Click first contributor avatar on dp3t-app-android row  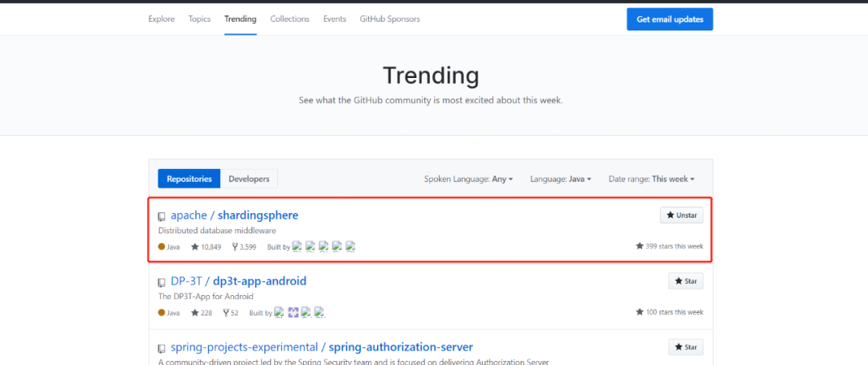(x=279, y=313)
